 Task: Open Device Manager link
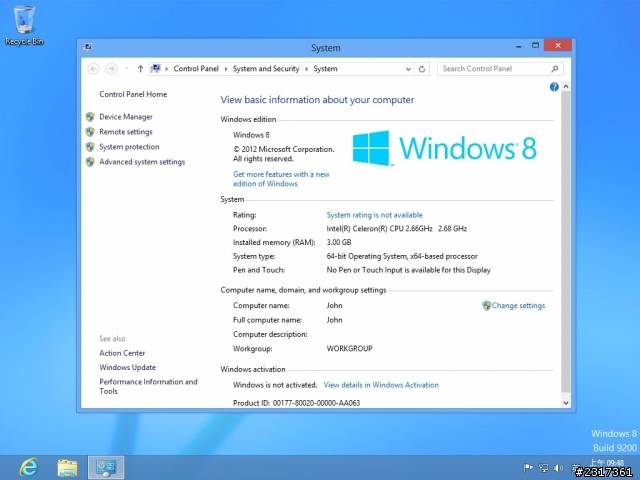pyautogui.click(x=126, y=117)
